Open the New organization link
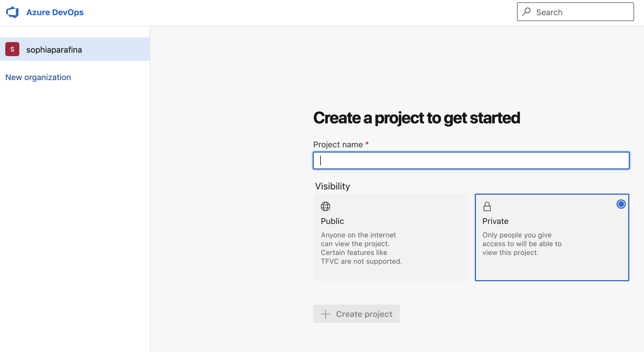 tap(38, 77)
